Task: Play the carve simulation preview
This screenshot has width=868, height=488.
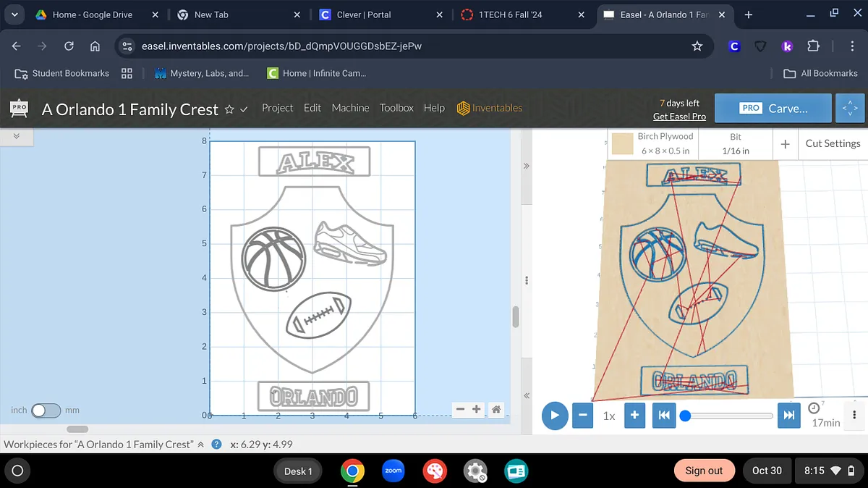Action: coord(555,416)
